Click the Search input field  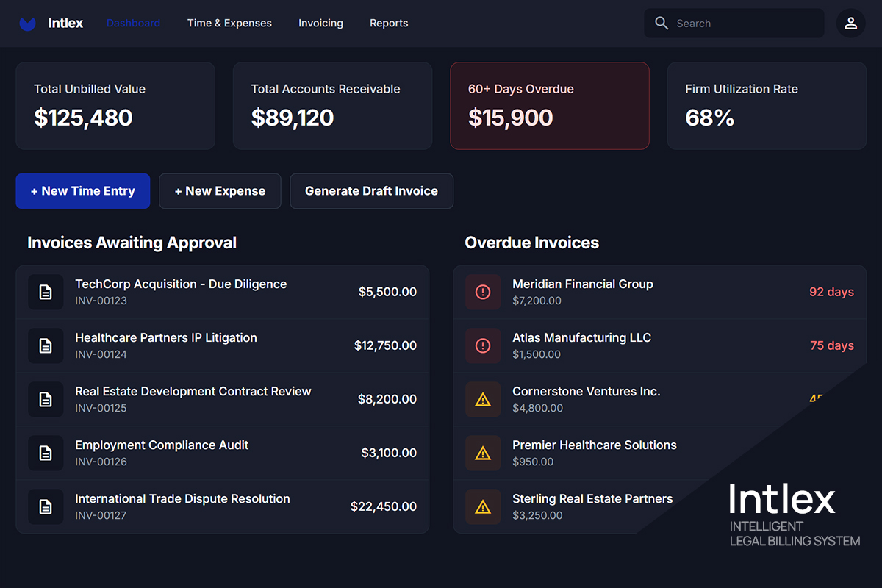point(734,23)
